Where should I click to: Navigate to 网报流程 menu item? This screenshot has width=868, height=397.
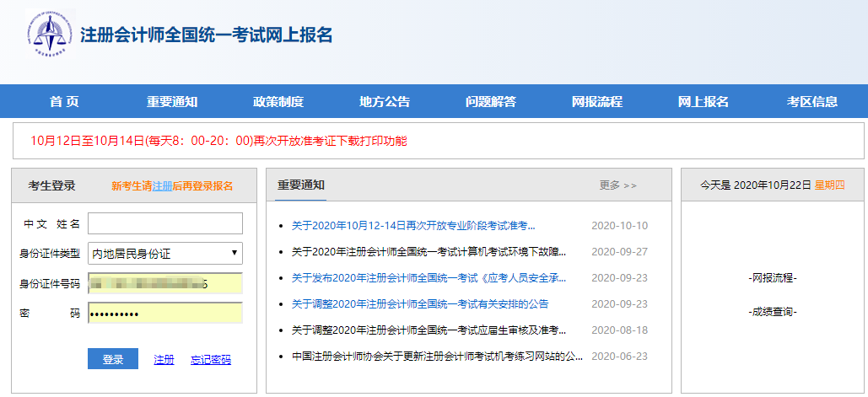(597, 102)
